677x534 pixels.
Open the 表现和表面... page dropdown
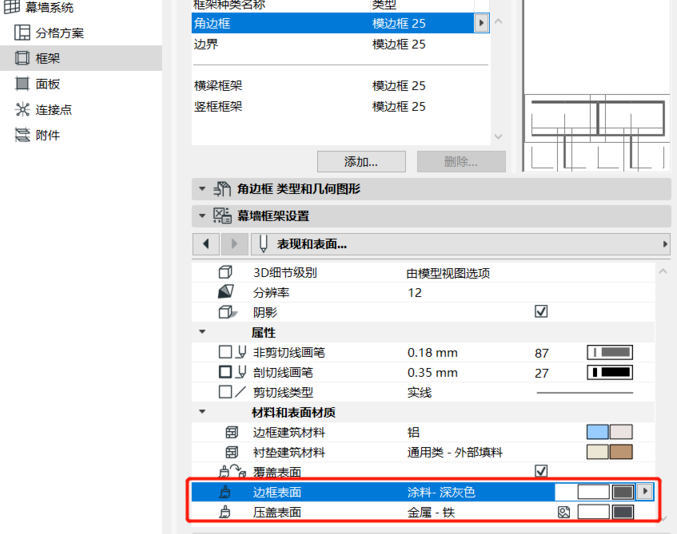pyautogui.click(x=461, y=244)
